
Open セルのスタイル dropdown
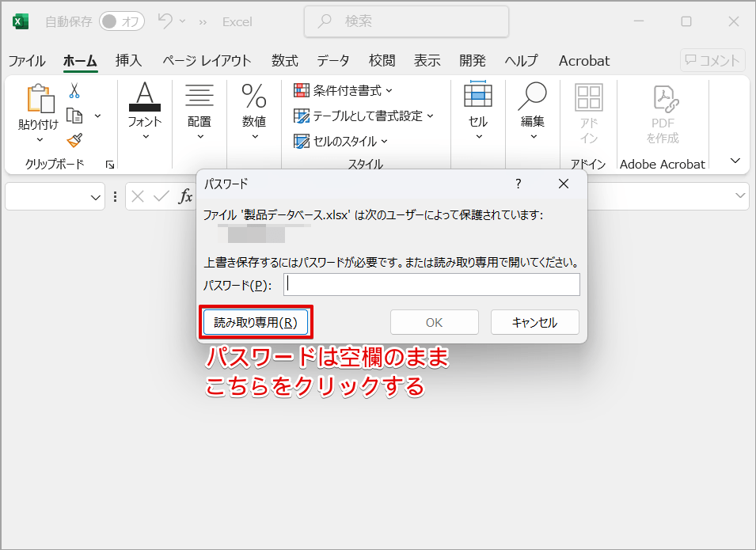tap(340, 141)
